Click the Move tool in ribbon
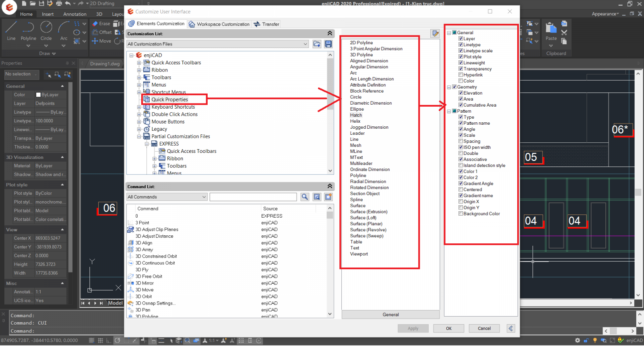Screen dimensions: 644x346 pos(101,41)
